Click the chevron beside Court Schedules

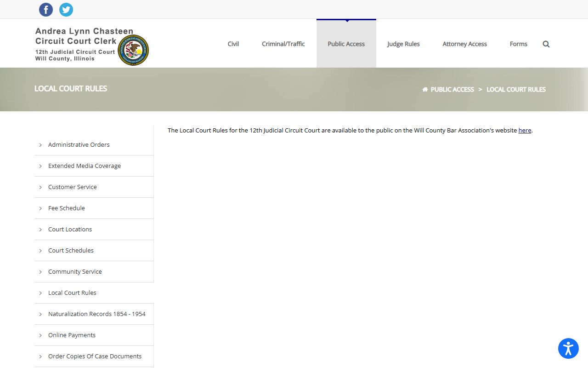(x=40, y=251)
